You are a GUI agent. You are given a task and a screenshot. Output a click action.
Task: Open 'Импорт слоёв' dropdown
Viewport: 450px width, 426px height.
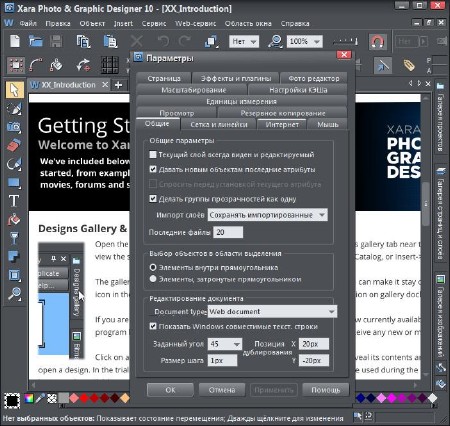click(x=268, y=215)
